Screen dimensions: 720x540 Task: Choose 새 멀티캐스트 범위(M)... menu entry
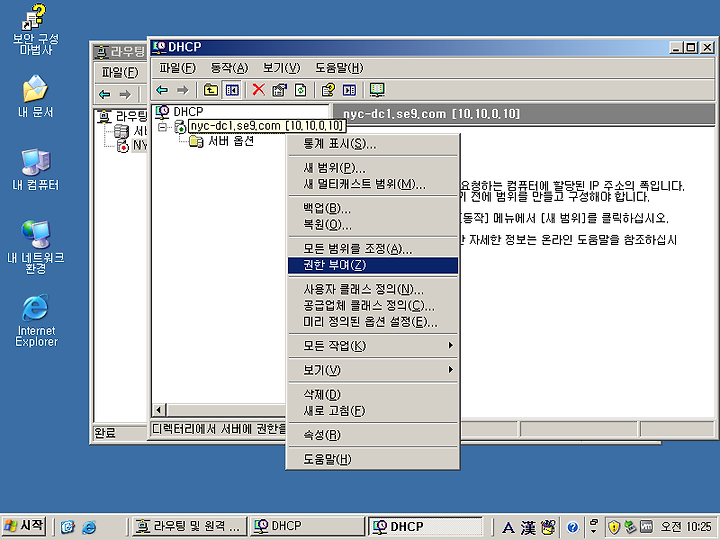pyautogui.click(x=373, y=184)
